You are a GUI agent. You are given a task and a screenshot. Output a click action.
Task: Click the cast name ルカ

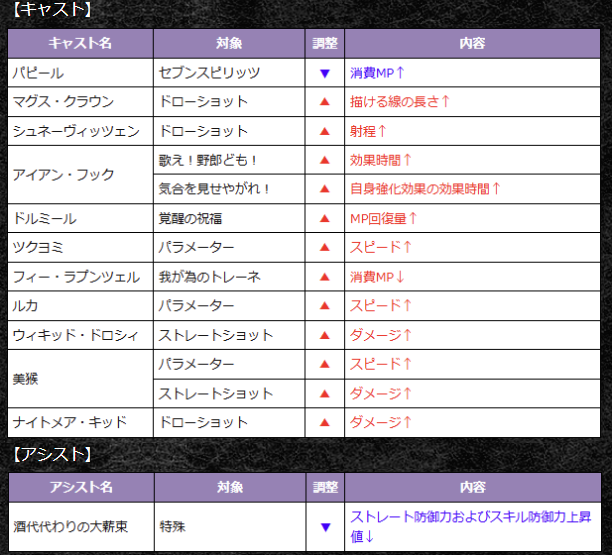(25, 306)
